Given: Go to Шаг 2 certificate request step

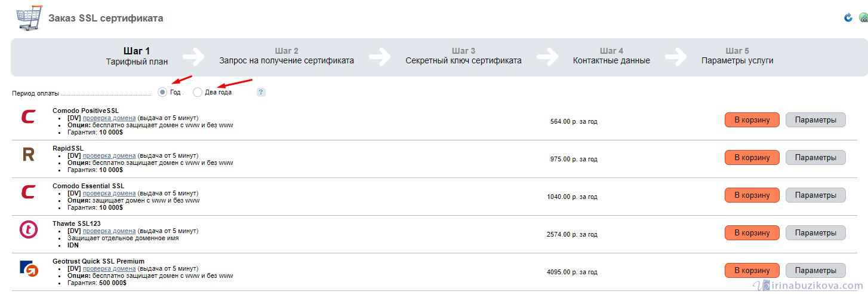Looking at the screenshot, I should [287, 56].
